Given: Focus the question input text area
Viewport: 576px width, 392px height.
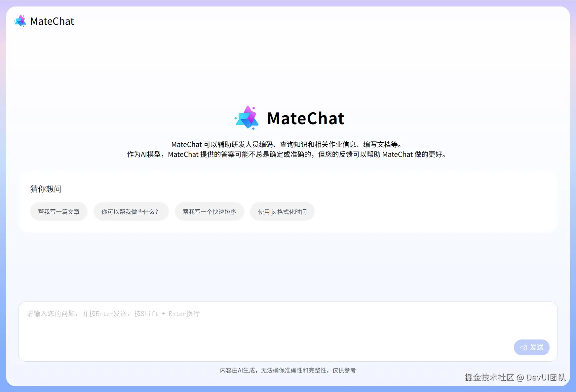Looking at the screenshot, I should coord(288,331).
